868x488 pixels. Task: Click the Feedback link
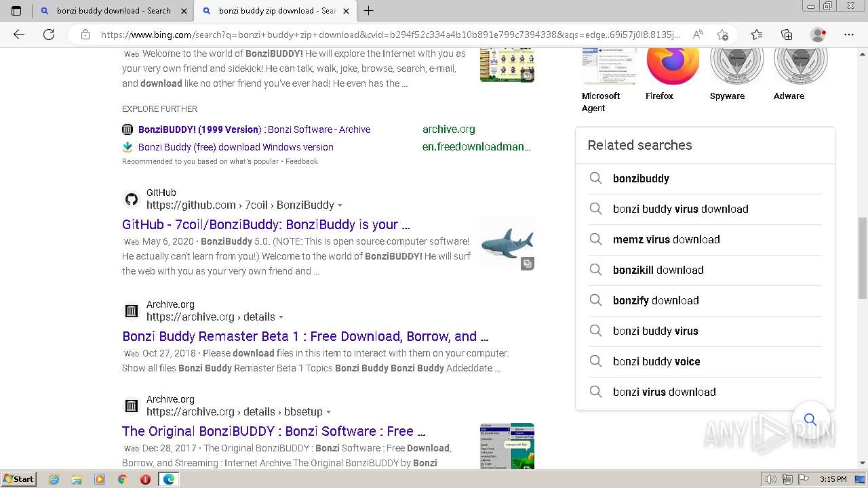[302, 161]
